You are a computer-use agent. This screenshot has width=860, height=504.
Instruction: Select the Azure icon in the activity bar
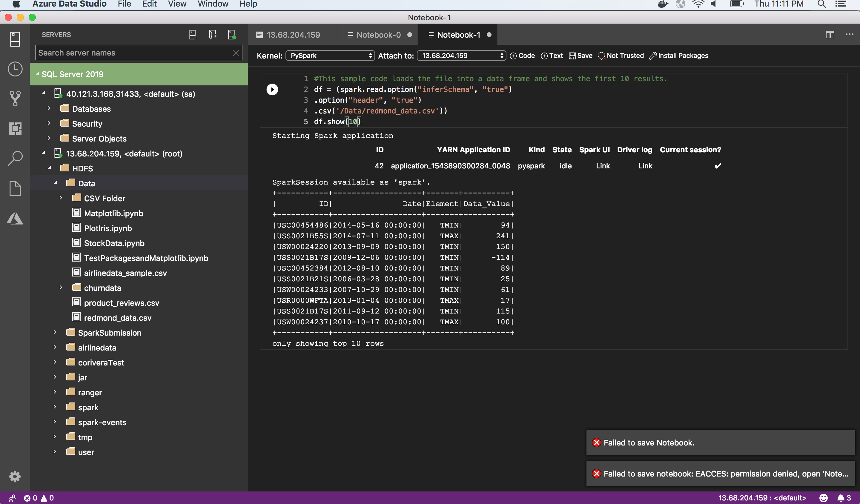point(15,218)
